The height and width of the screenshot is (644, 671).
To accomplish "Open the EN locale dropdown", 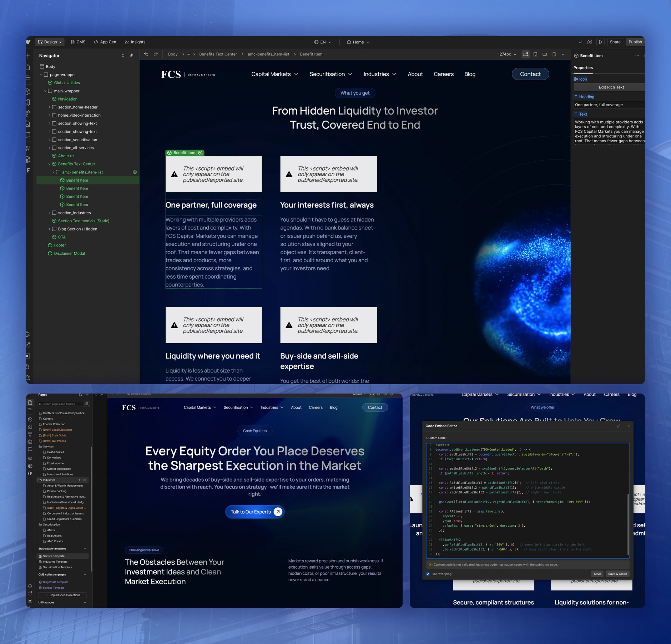I will (x=323, y=42).
